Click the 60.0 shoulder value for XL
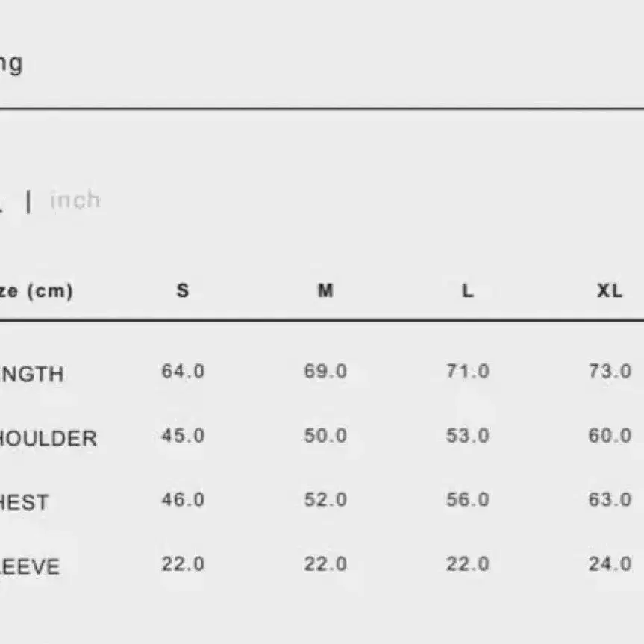This screenshot has width=644, height=644. [x=610, y=435]
